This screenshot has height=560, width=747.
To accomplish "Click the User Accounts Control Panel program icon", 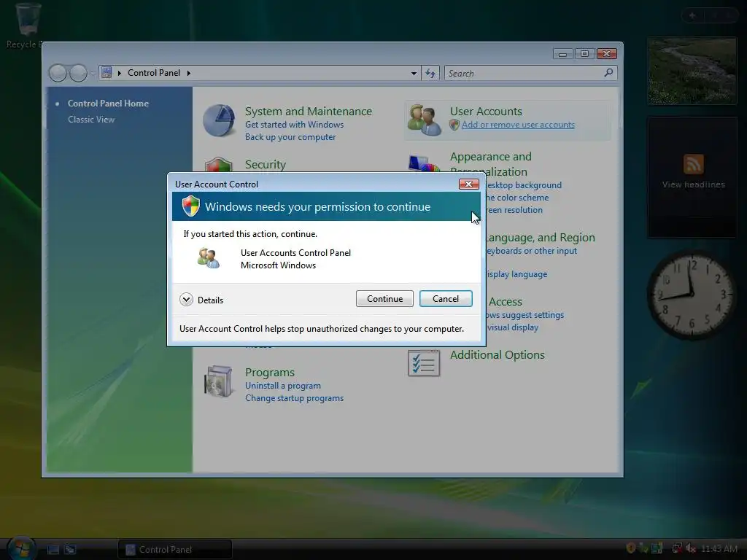I will (x=209, y=259).
